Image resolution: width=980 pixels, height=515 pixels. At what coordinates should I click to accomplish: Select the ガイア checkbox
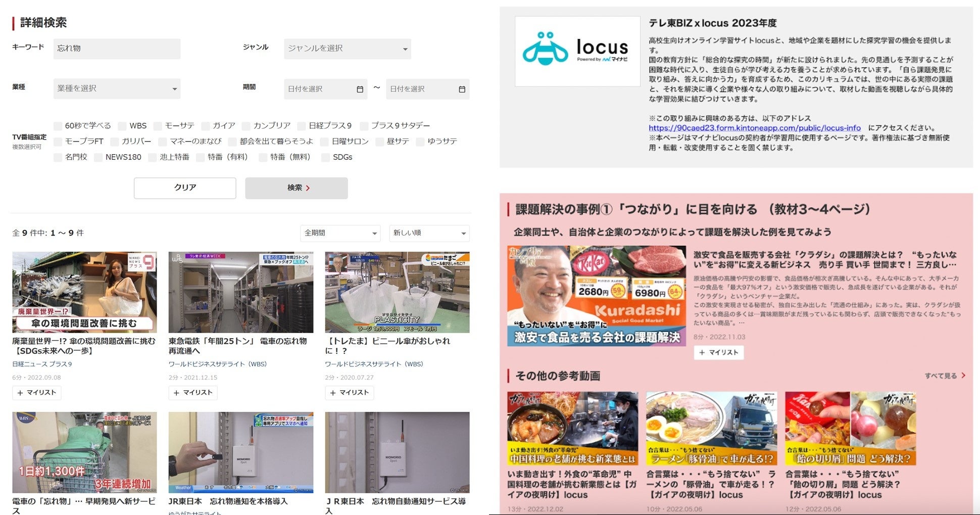206,126
